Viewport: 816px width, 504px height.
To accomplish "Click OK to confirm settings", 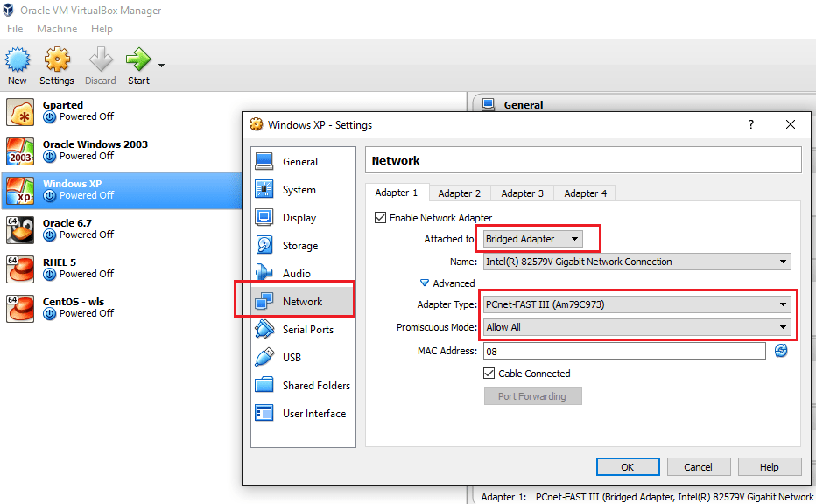I will (628, 467).
